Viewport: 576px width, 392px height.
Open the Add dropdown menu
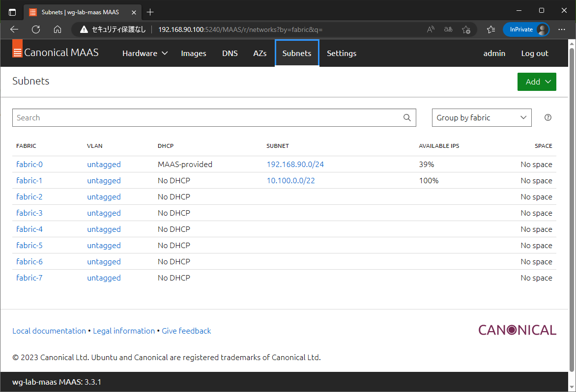pyautogui.click(x=537, y=82)
